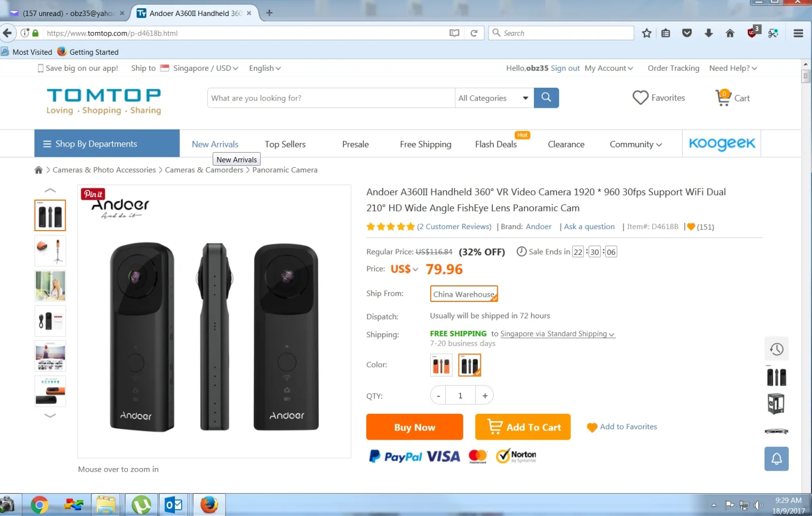
Task: Open the recently viewed history clock icon
Action: [x=776, y=349]
